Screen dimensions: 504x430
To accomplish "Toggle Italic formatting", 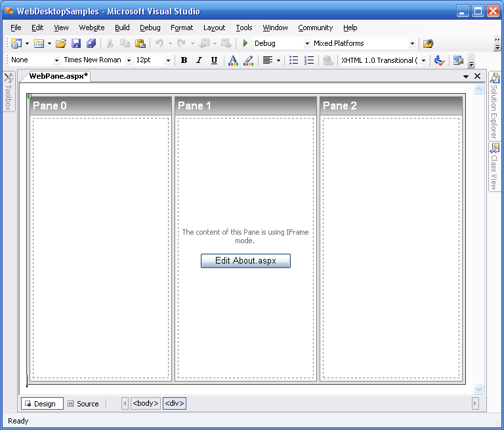I will click(x=199, y=60).
